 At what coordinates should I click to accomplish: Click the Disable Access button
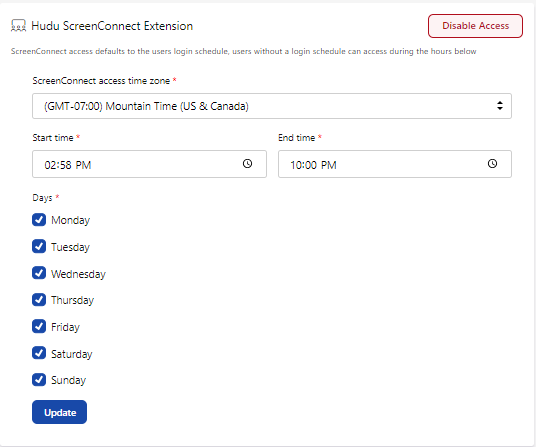click(x=475, y=26)
